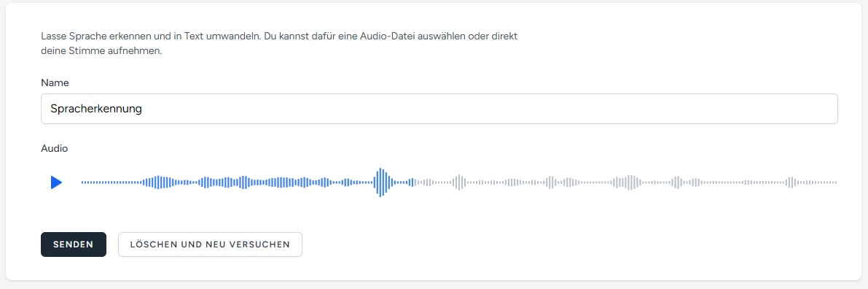Click into the Name input field
This screenshot has height=289, width=868.
(x=439, y=109)
